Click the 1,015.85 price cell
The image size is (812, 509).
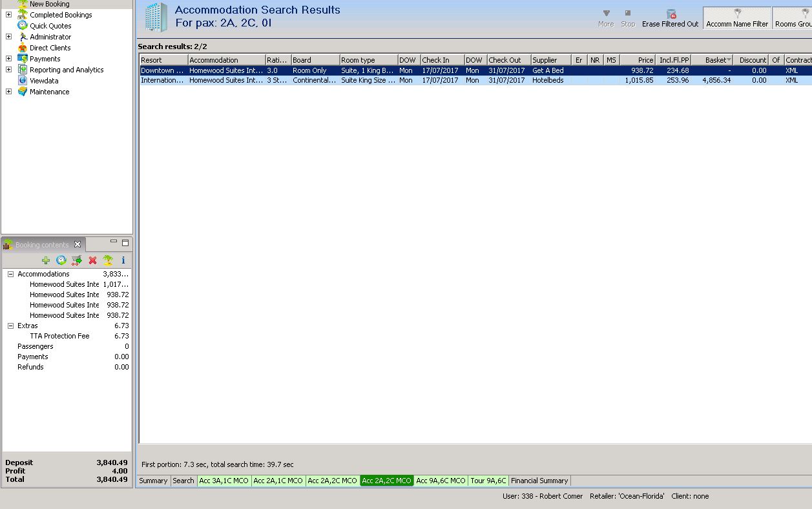coord(639,81)
